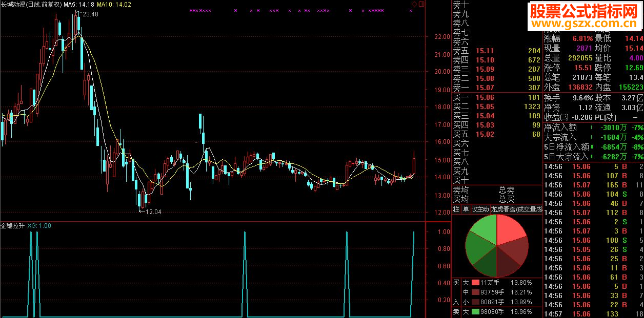Image resolution: width=644 pixels, height=318 pixels.
Task: Select the 卖五 15.11 ask row
Action: (497, 51)
